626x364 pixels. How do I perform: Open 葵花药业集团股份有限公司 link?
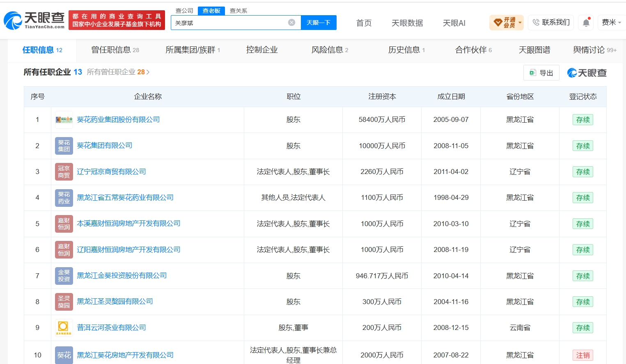(118, 119)
